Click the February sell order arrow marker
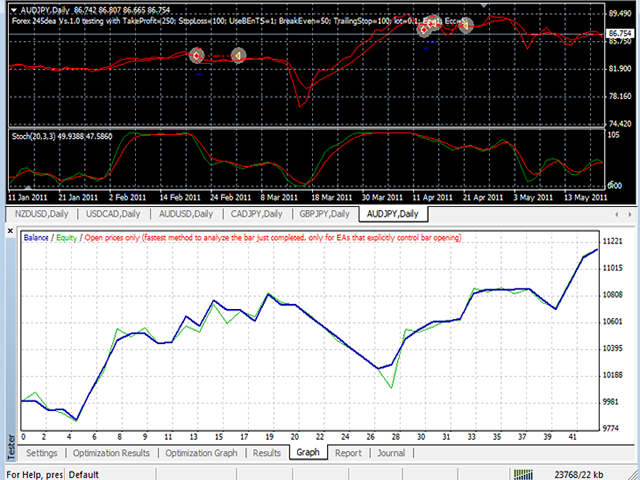The height and width of the screenshot is (480, 640). pos(197,55)
